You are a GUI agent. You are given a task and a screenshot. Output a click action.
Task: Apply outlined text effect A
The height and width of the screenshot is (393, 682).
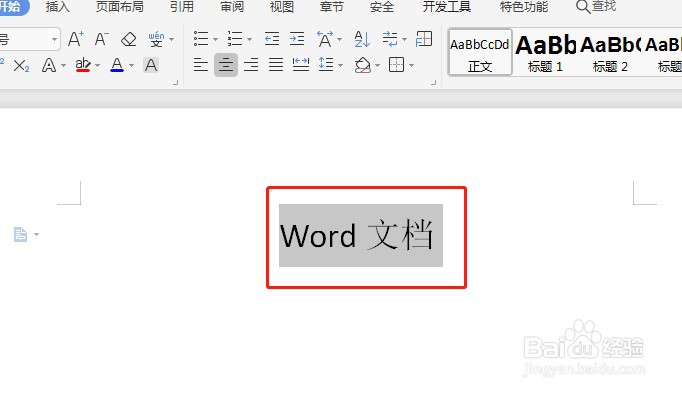49,66
